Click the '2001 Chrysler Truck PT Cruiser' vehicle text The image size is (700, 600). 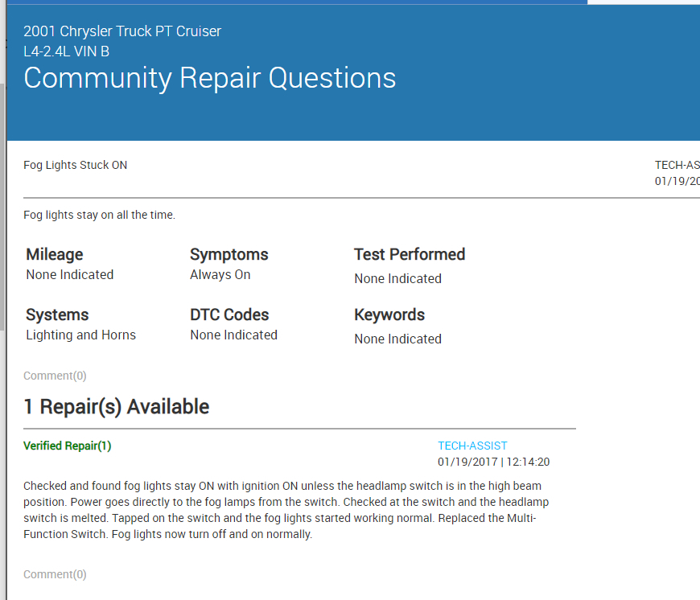coord(121,31)
